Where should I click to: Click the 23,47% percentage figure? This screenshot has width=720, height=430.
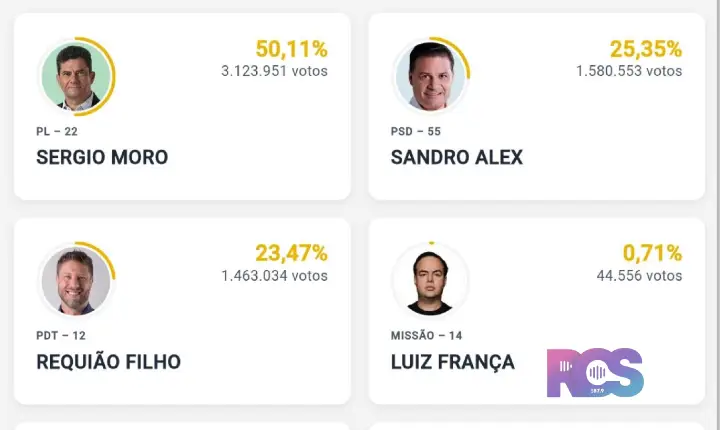coord(291,253)
